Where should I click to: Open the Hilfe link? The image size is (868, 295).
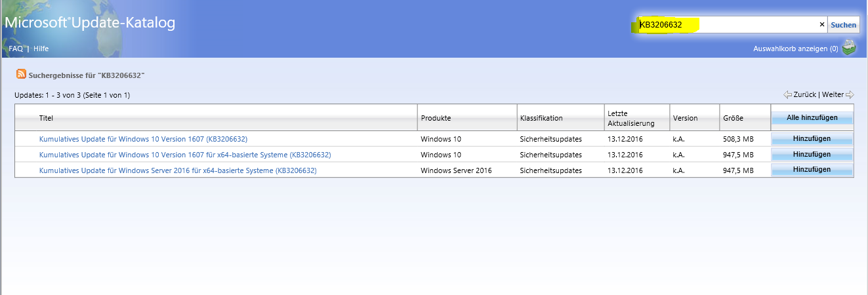[41, 49]
